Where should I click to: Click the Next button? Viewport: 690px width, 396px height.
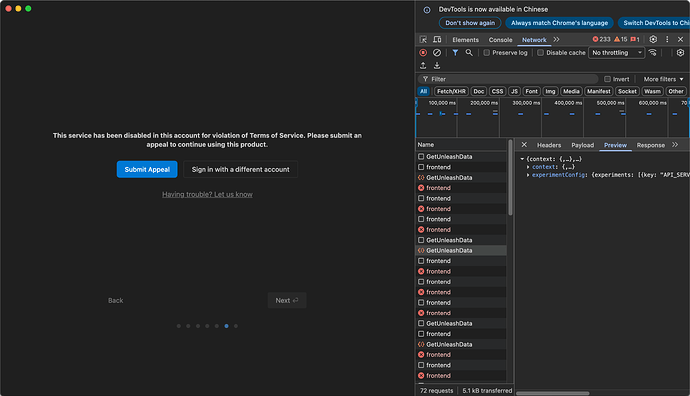pos(287,301)
